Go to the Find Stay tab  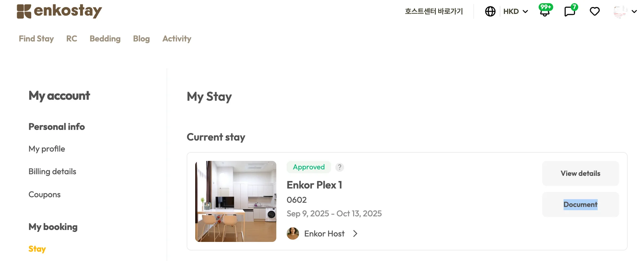36,39
